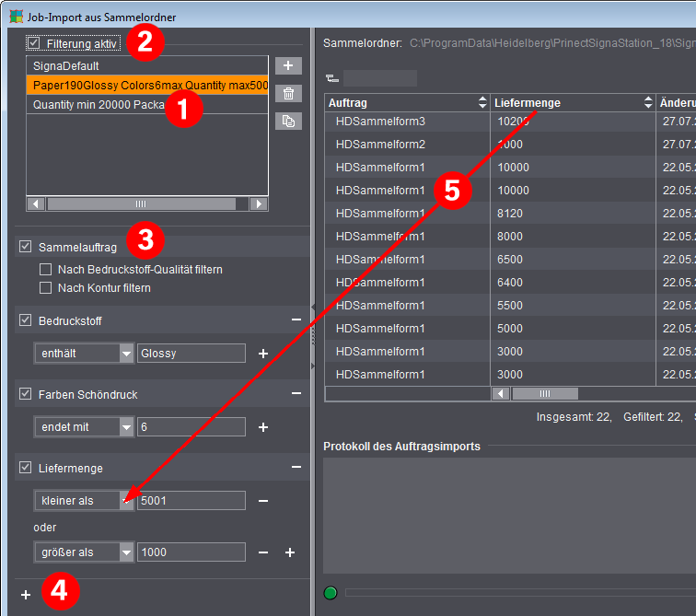Select the HDSammelform2 row
The width and height of the screenshot is (696, 616).
(510, 145)
